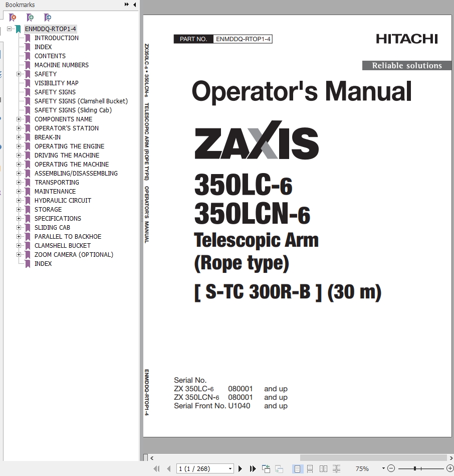The height and width of the screenshot is (476, 454).
Task: Click the horizontal scrollbar thumb
Action: pos(373,458)
